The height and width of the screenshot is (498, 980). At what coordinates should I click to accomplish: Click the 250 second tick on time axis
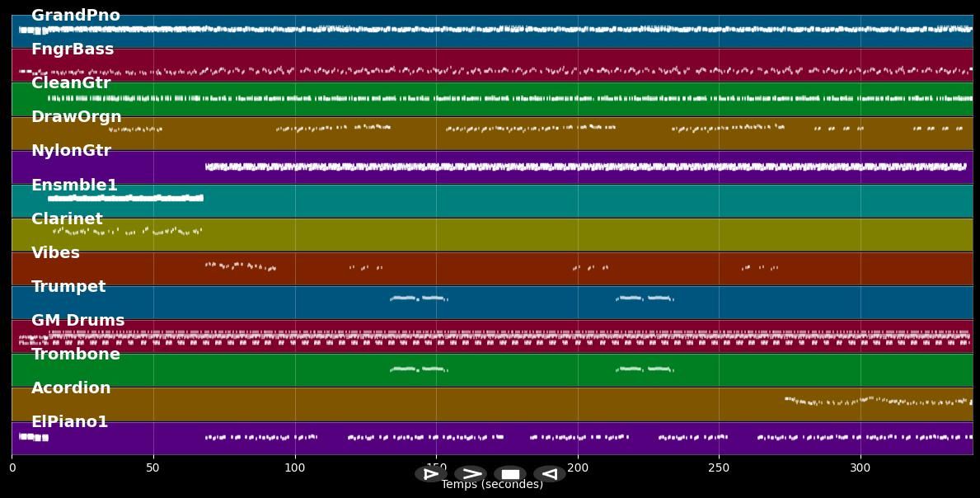719,468
